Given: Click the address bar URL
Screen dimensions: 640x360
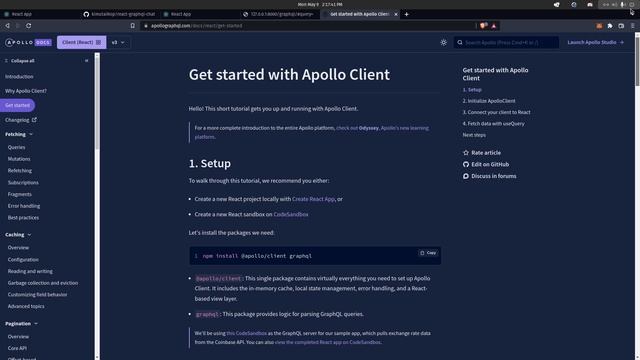Looking at the screenshot, I should pos(196,26).
